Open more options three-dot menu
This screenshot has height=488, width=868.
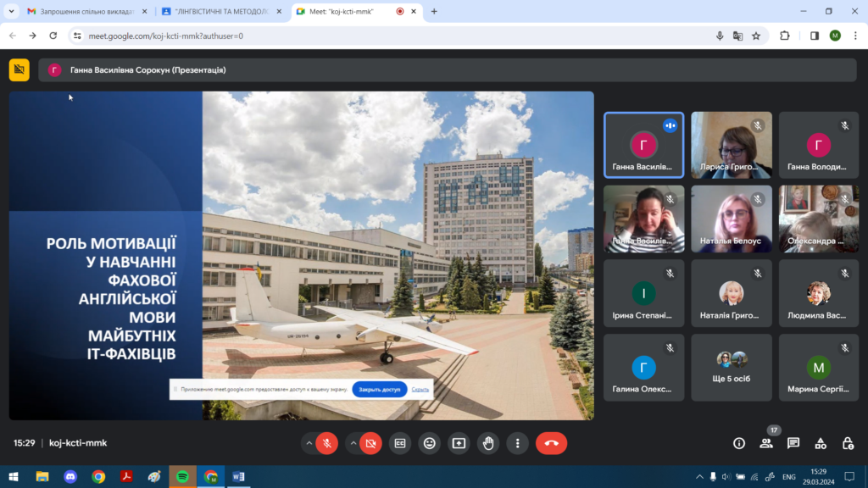click(517, 443)
